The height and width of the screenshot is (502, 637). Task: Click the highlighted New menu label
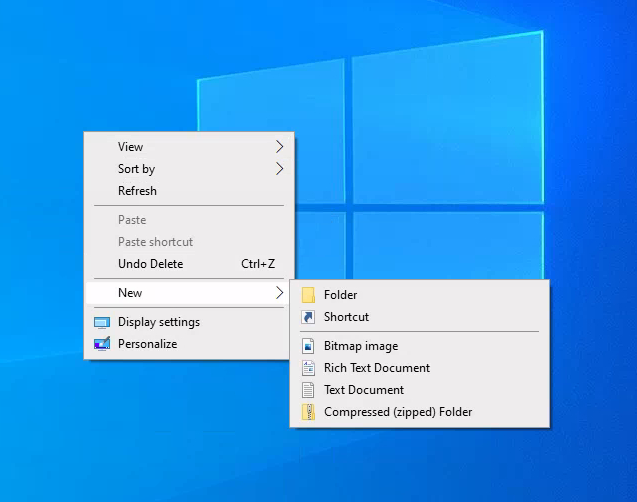(130, 293)
